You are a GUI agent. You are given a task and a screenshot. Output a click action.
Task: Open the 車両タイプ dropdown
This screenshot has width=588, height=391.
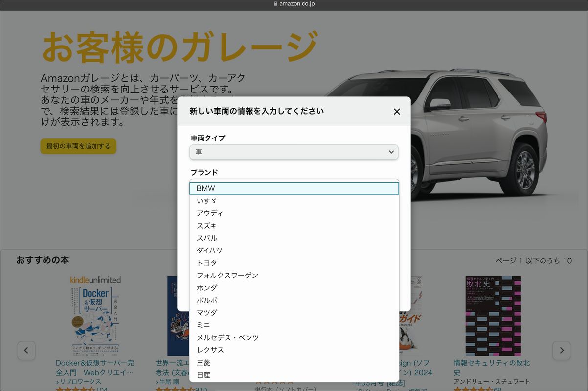click(x=294, y=152)
